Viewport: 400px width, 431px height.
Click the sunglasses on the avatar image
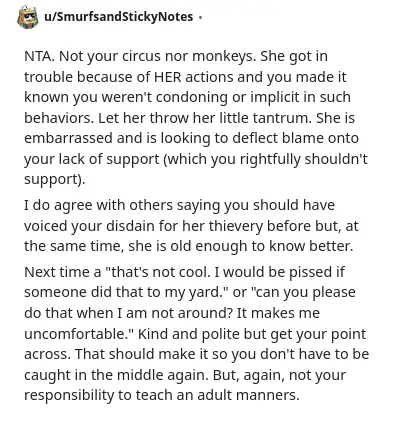click(x=29, y=15)
